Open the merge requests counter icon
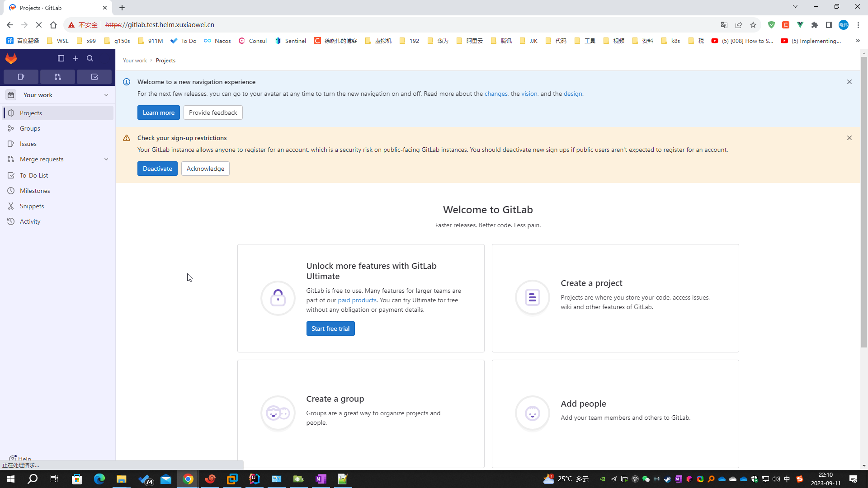Screen dimensions: 868x488 point(57,77)
